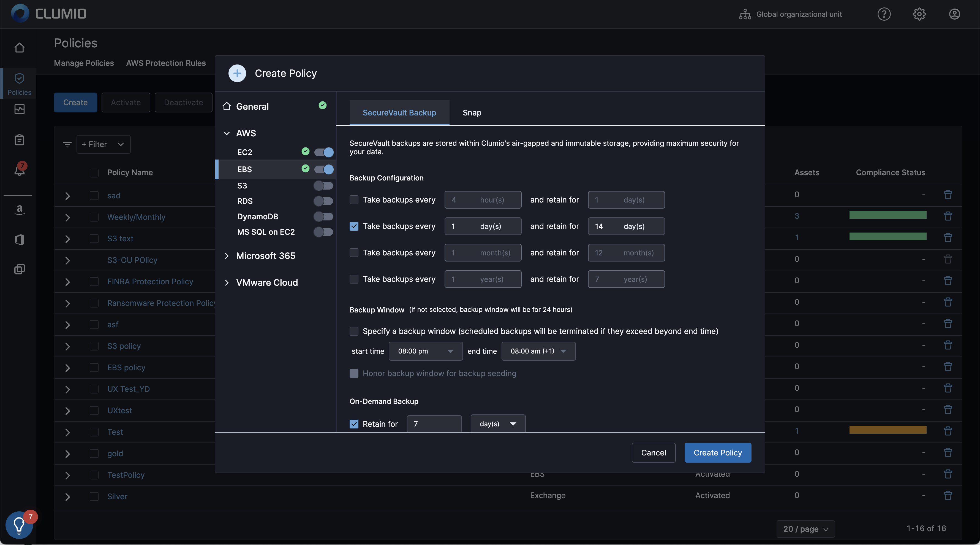Toggle the EC2 protection switch
Screen dimensions: 980x545
pyautogui.click(x=324, y=152)
